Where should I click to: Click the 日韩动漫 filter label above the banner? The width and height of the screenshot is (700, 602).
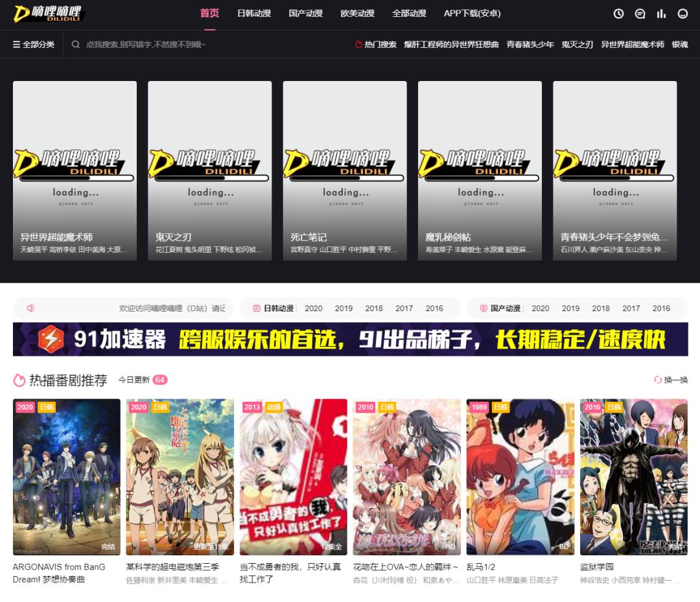point(279,308)
